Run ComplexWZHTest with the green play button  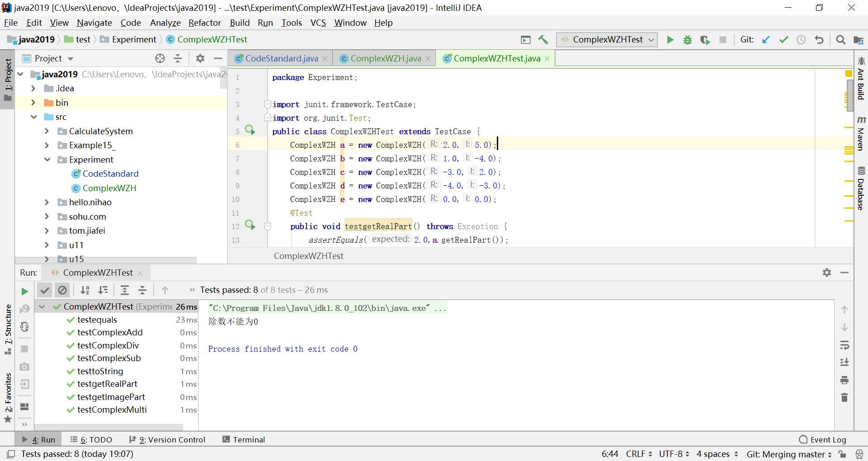(670, 40)
